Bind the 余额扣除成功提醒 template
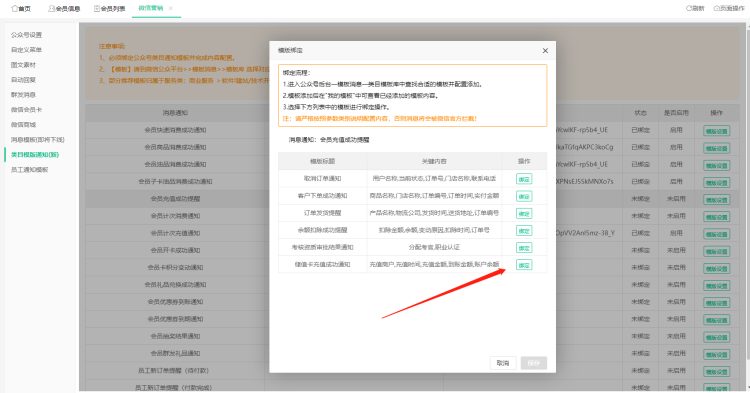 [x=524, y=230]
